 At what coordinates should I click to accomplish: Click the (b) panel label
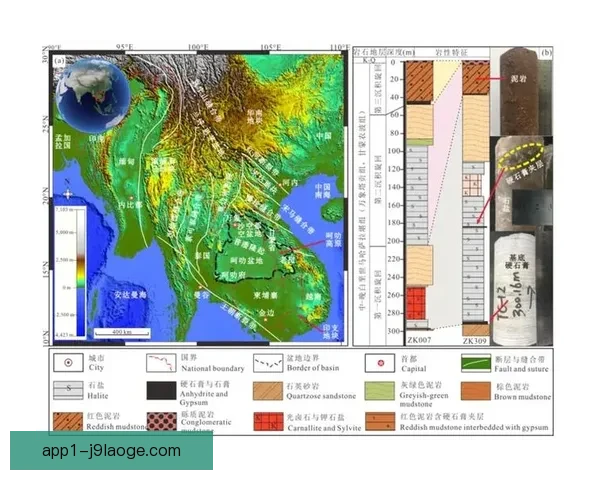pyautogui.click(x=546, y=53)
